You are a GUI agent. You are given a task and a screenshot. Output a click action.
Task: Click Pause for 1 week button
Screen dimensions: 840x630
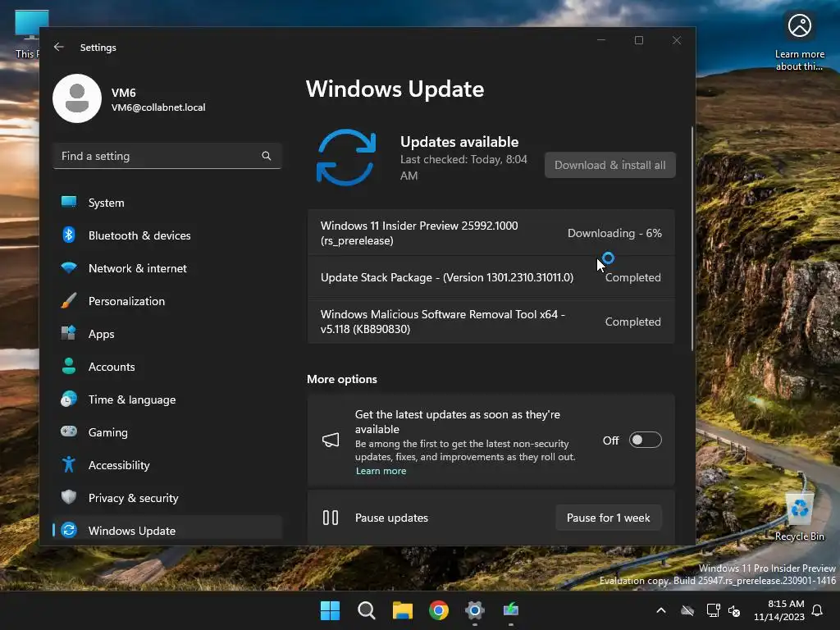pos(608,518)
